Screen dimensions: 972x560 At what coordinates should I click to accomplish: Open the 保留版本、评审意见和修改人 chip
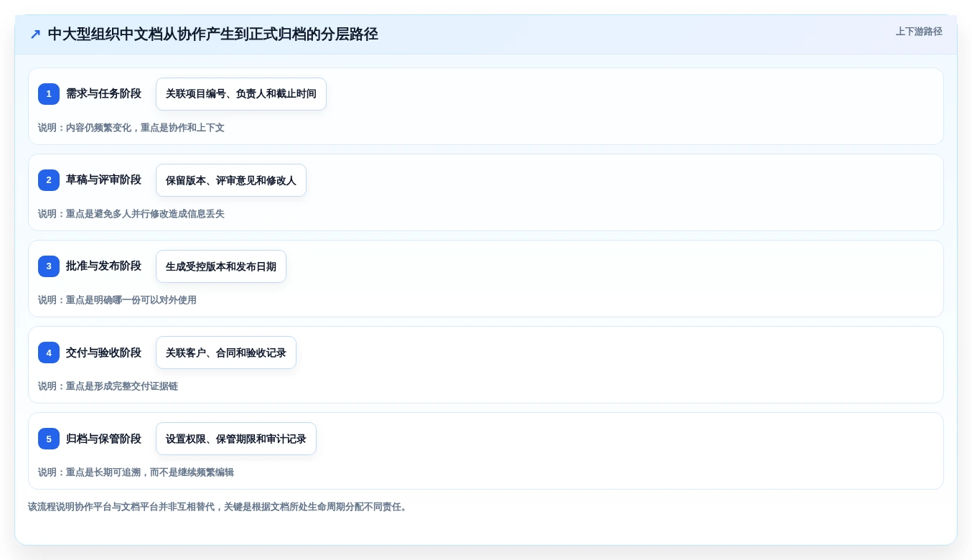(231, 180)
